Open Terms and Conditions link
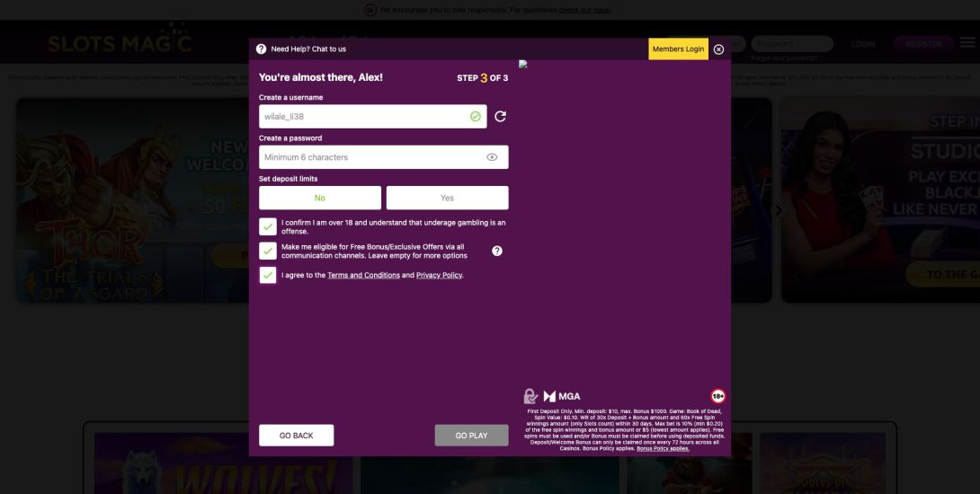This screenshot has height=494, width=980. pyautogui.click(x=364, y=276)
